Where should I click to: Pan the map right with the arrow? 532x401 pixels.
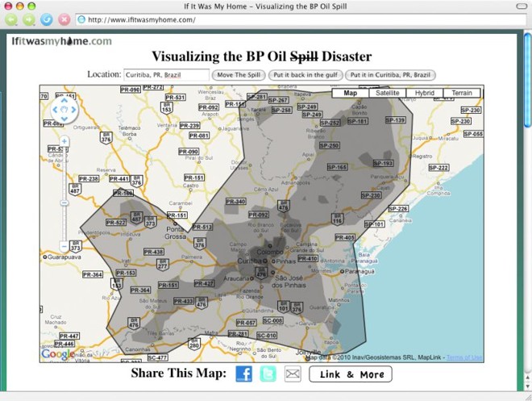pyautogui.click(x=73, y=110)
